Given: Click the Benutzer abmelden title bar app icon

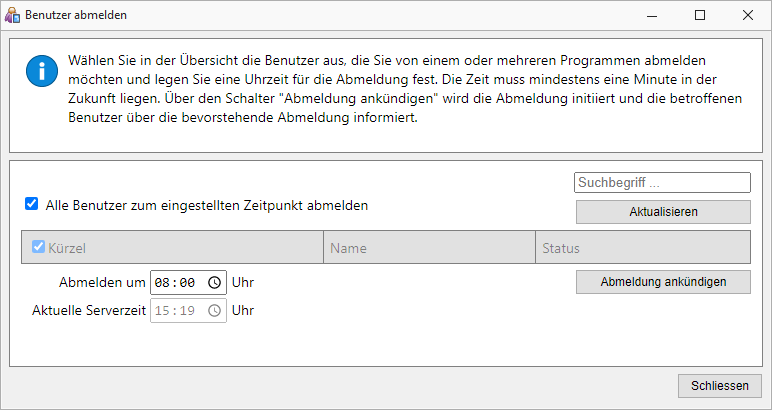Looking at the screenshot, I should (12, 15).
